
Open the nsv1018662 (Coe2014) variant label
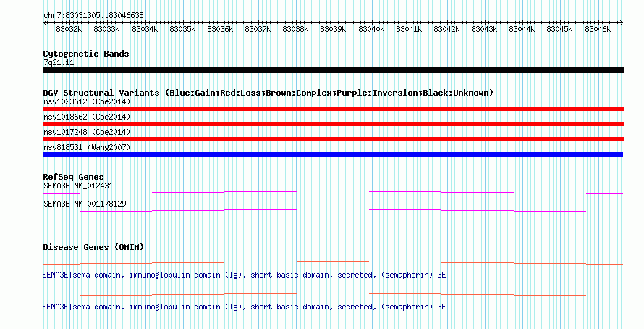pyautogui.click(x=87, y=117)
